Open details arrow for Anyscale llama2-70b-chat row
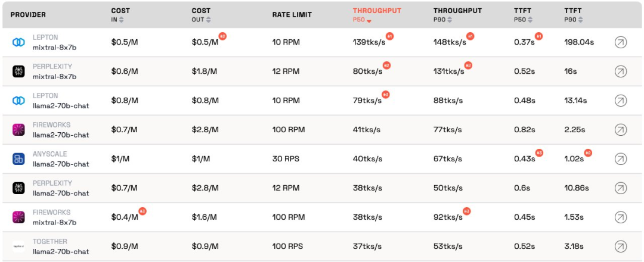The image size is (644, 262). 620,159
